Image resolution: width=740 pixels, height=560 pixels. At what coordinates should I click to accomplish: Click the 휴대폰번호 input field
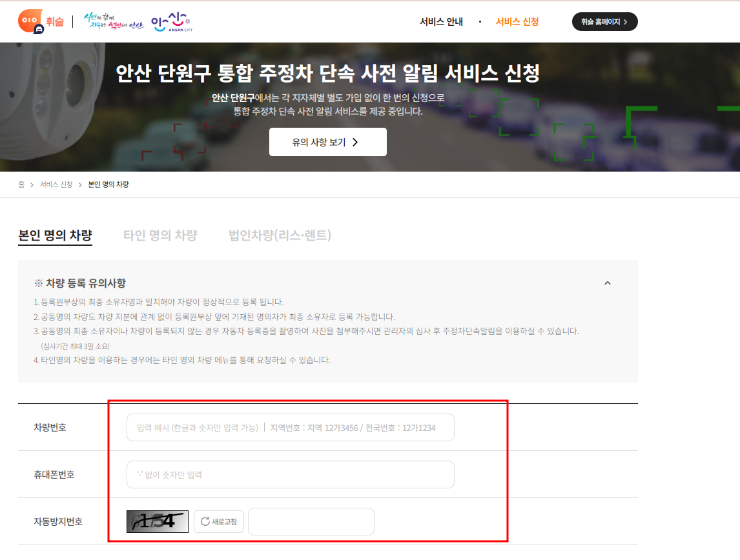tap(291, 474)
